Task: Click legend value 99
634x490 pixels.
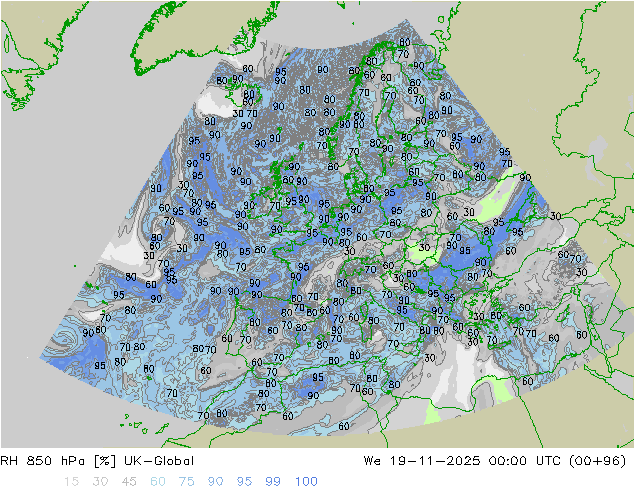Action: coord(273,482)
